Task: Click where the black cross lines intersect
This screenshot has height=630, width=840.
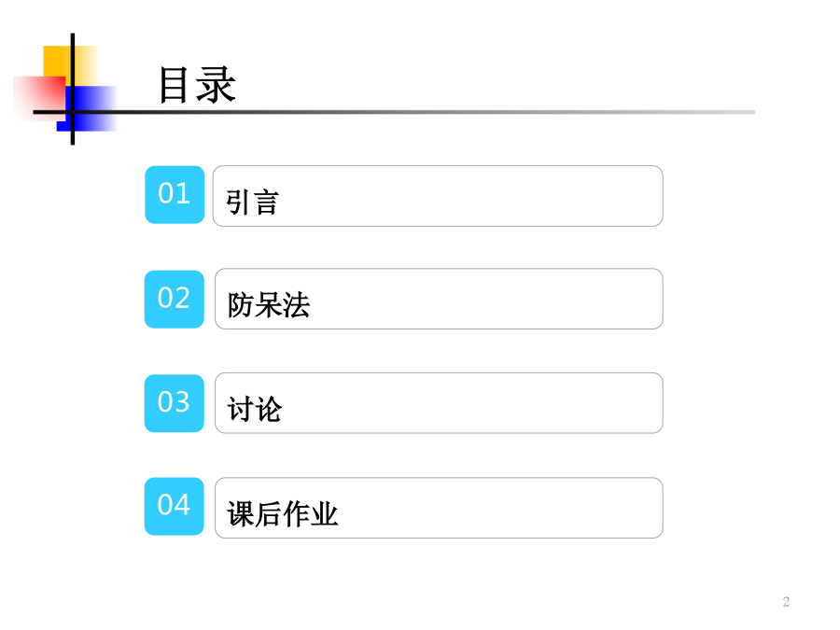Action: [x=72, y=112]
